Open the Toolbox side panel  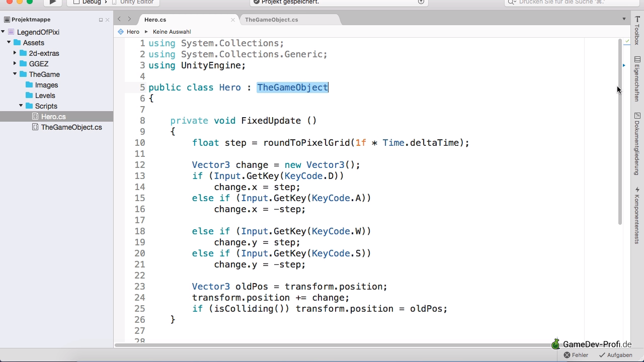click(637, 31)
